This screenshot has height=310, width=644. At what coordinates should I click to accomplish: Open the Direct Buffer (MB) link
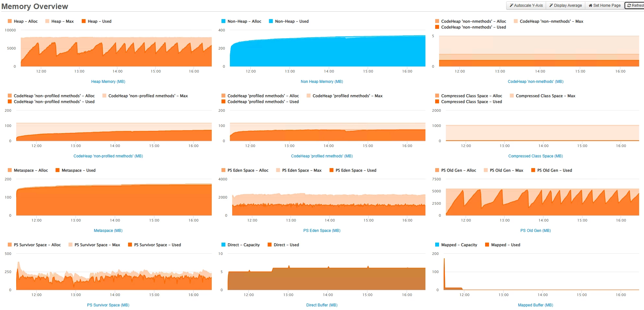point(322,305)
